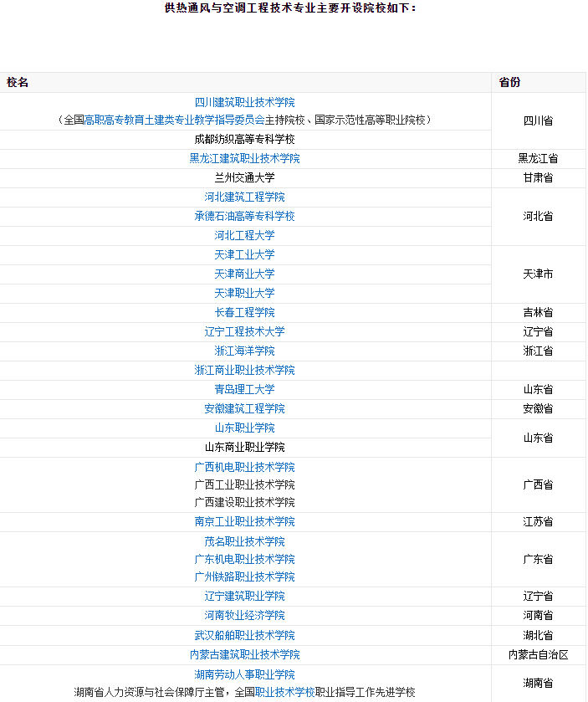588x702 pixels.
Task: Select the 江苏省 province cell
Action: [x=538, y=521]
